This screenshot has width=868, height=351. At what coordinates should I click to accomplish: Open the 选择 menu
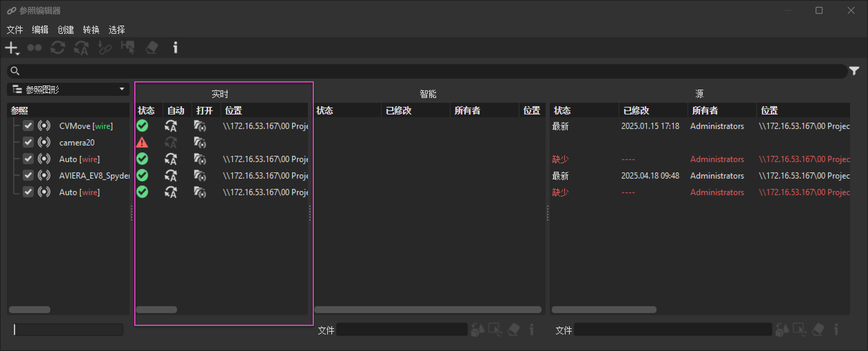click(x=117, y=30)
